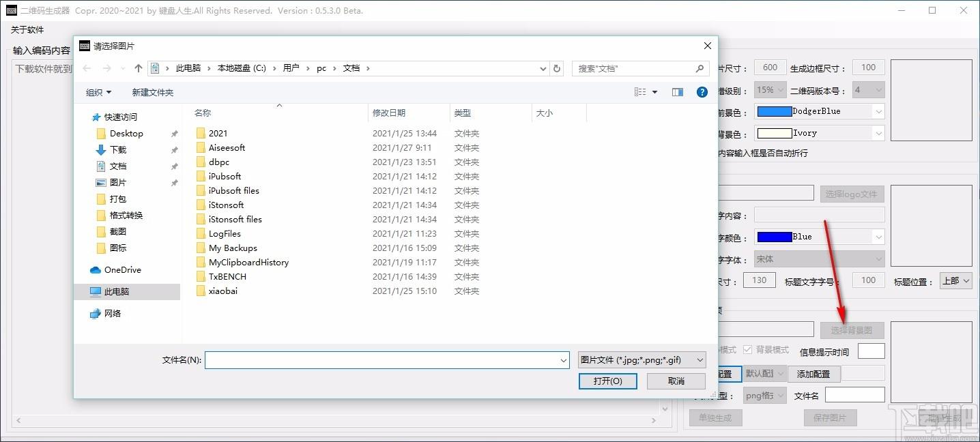Click the refresh icon beside address bar
Screen dimensions: 980x442
click(557, 68)
